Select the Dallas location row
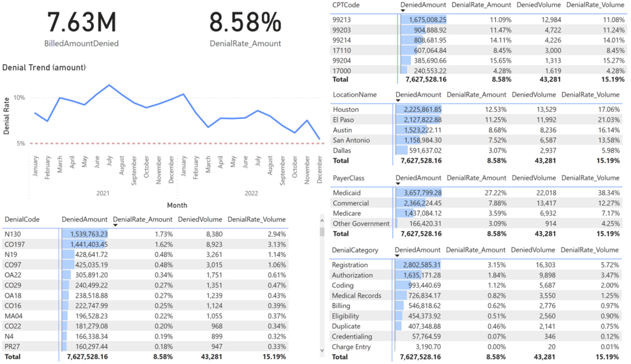This screenshot has height=364, width=631. tap(476, 150)
